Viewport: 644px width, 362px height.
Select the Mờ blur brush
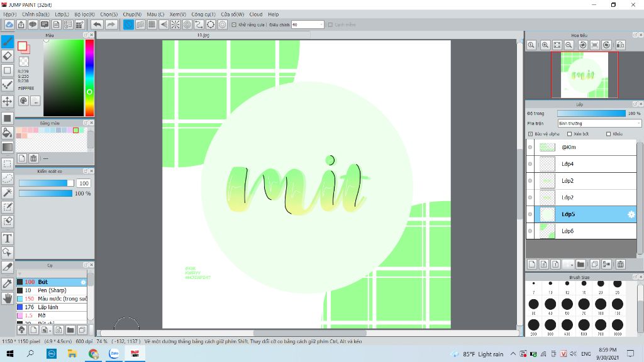click(52, 315)
